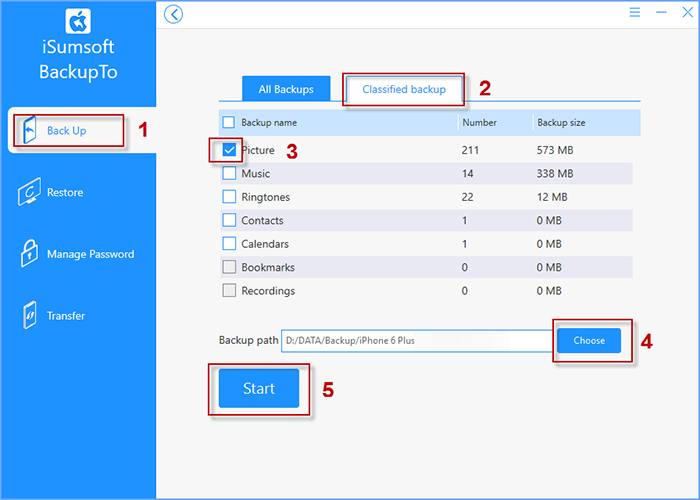
Task: Click the Backup size column header
Action: coord(561,122)
